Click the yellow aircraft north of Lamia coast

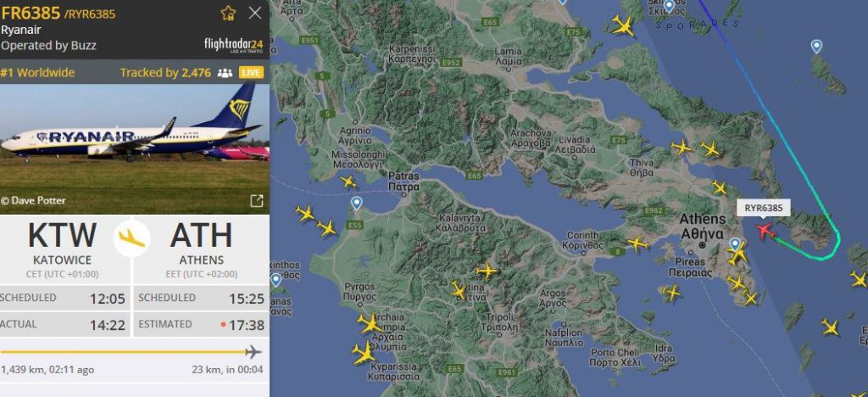623,25
